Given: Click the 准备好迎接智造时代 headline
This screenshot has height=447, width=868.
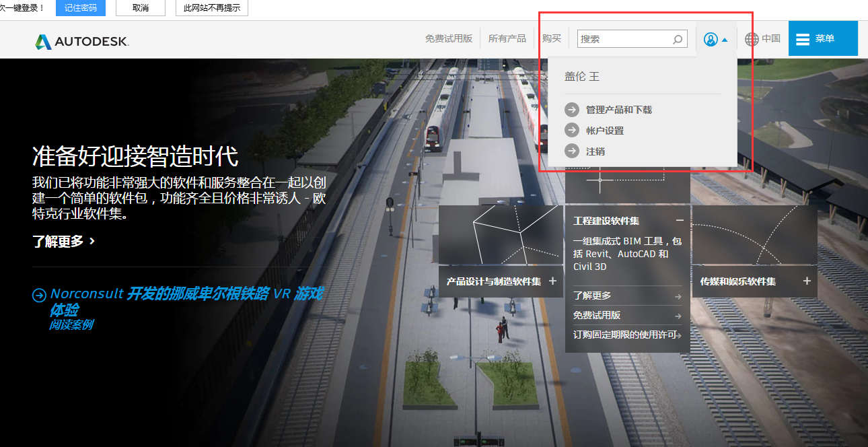Looking at the screenshot, I should 135,156.
